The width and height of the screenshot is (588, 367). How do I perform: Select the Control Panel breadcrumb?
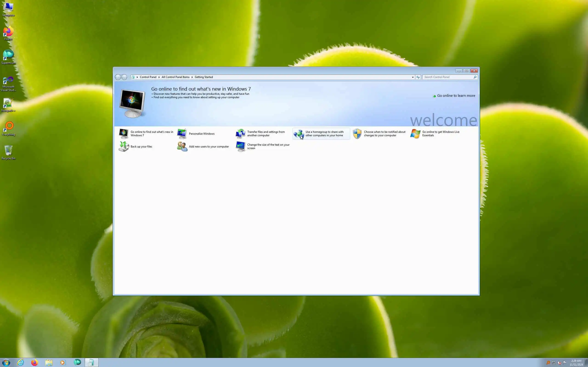click(148, 77)
